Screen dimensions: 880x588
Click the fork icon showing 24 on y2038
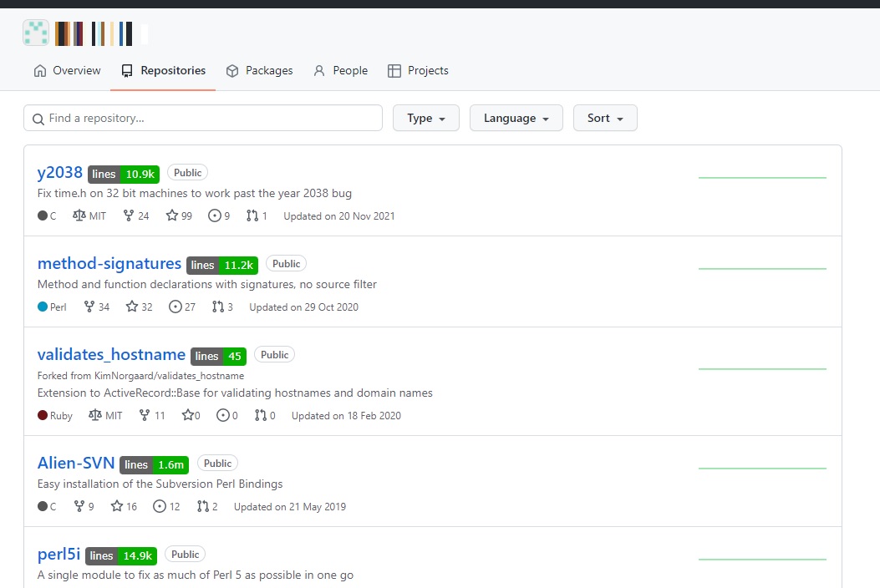129,215
